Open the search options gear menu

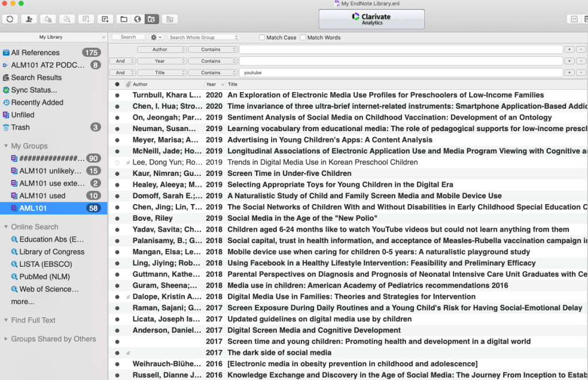(x=156, y=37)
